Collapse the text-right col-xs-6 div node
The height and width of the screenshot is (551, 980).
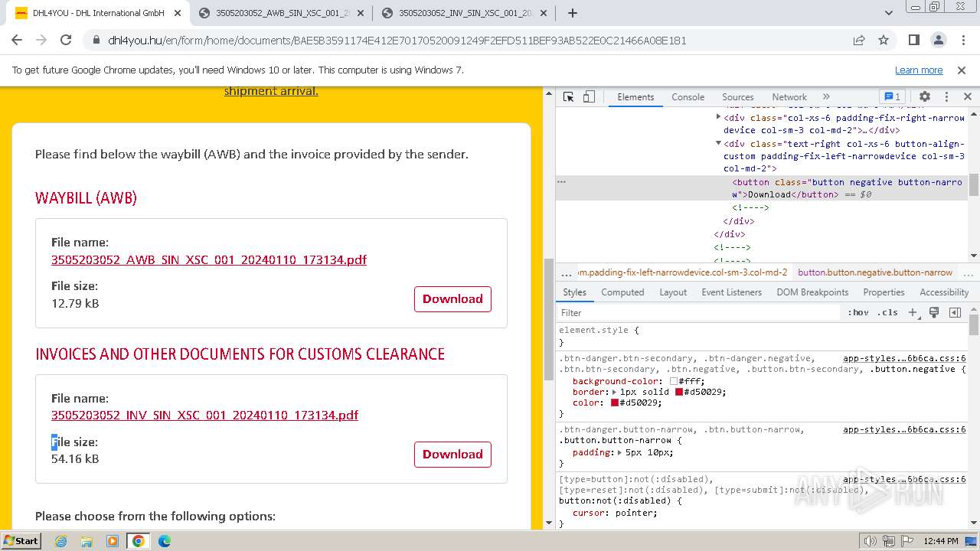718,143
